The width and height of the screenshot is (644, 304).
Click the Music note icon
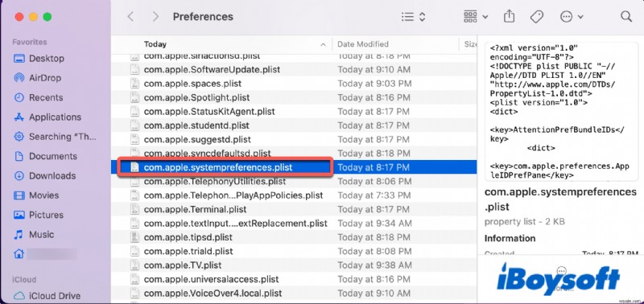(19, 235)
